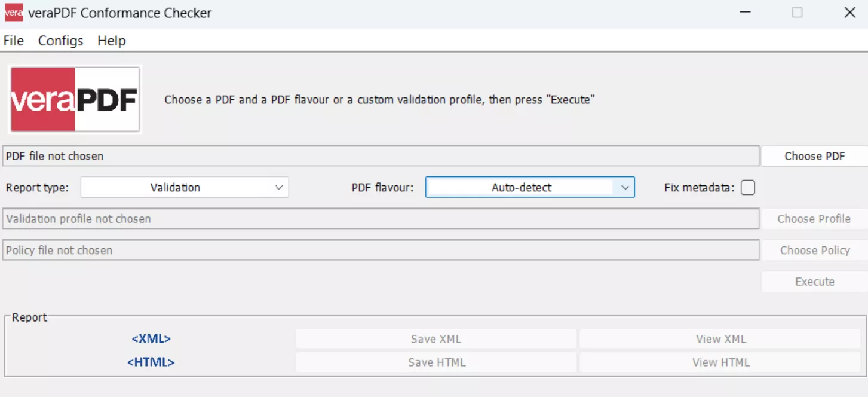
Task: Click the View HTML button
Action: (x=720, y=362)
